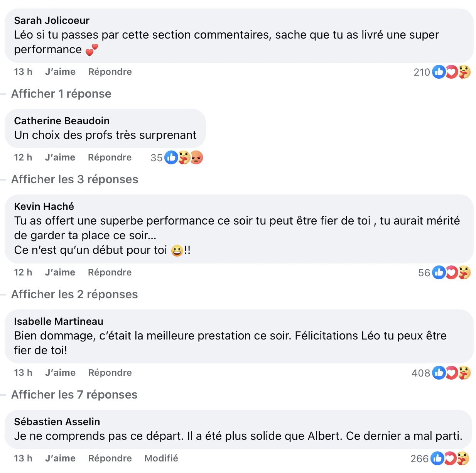476x473 pixels.
Task: Click 'Répondre' on Isabelle Martineau's comment
Action: pyautogui.click(x=110, y=373)
